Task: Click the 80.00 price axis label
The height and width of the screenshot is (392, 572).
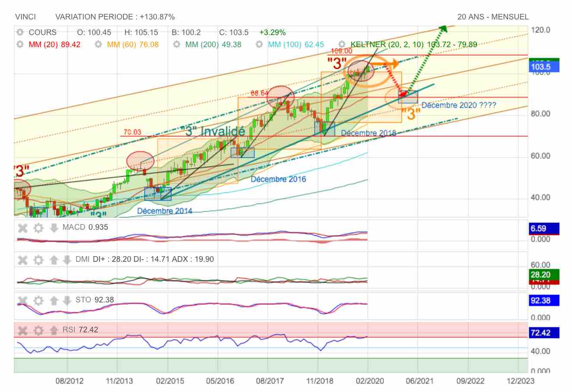Action: (x=541, y=114)
